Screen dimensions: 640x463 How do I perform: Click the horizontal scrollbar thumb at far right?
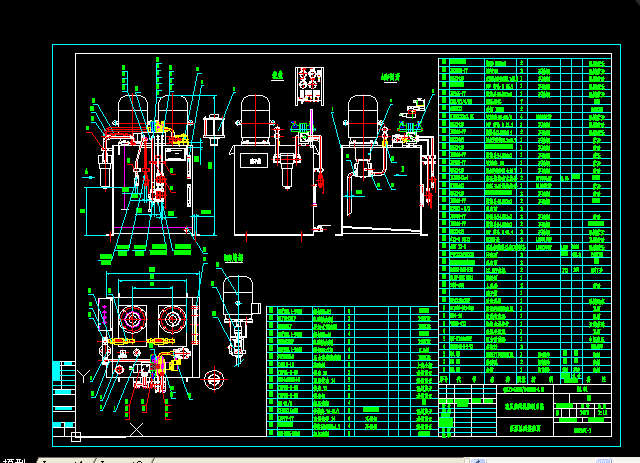click(603, 461)
